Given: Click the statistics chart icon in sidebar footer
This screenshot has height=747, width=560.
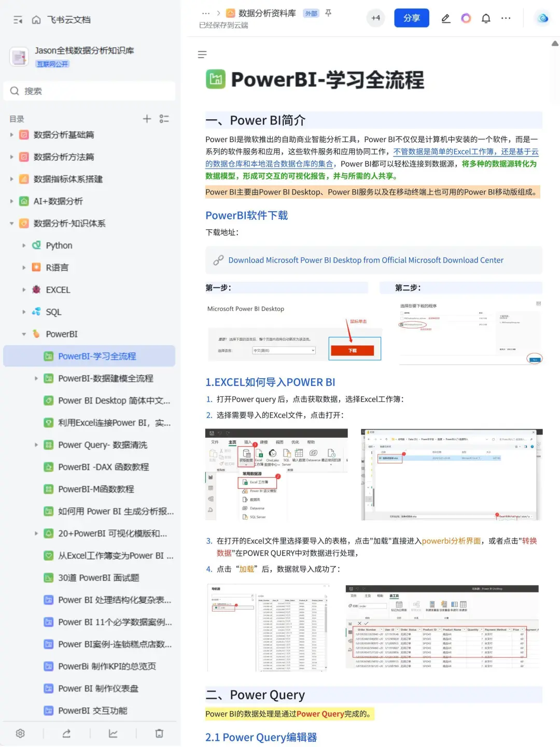Looking at the screenshot, I should point(112,733).
